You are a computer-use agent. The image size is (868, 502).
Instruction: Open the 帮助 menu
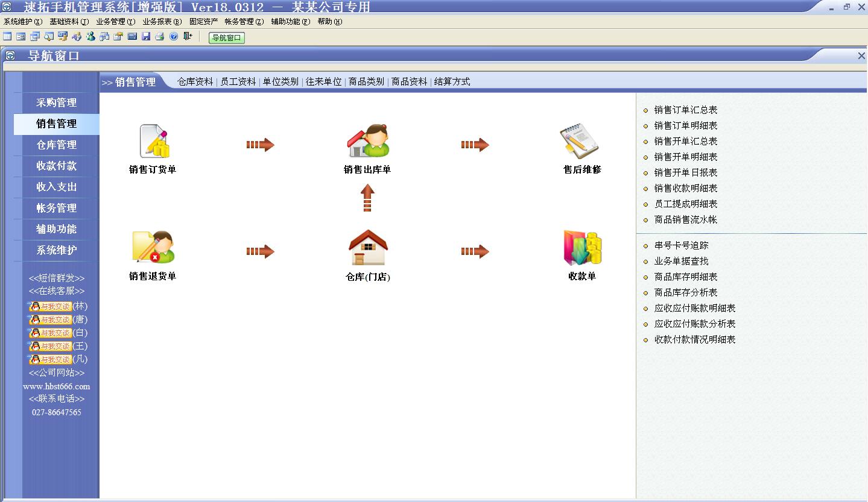tap(330, 22)
